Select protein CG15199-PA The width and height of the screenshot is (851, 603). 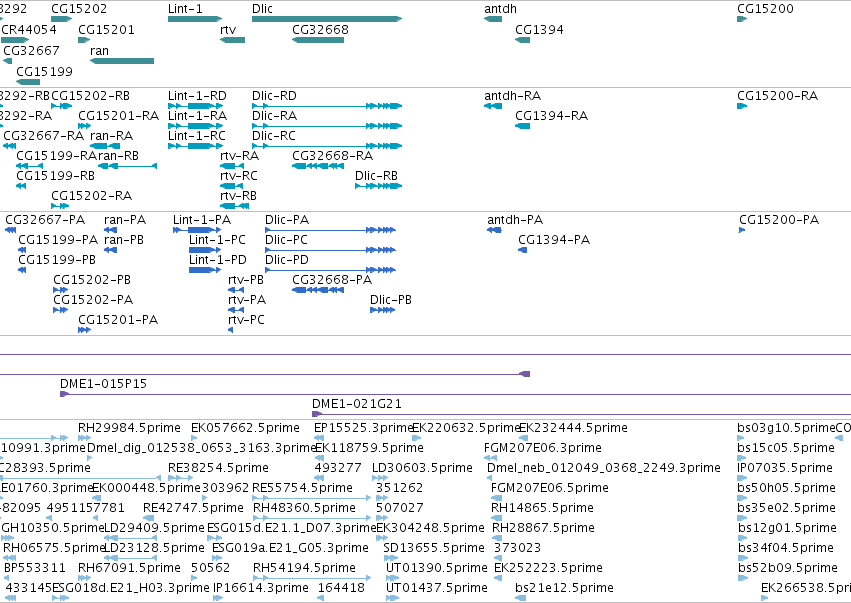pyautogui.click(x=58, y=240)
